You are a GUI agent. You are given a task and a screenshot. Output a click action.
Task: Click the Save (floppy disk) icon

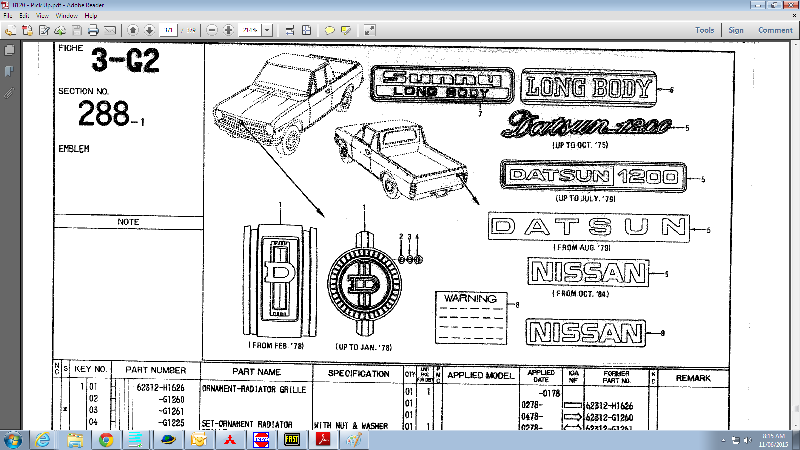pos(77,31)
